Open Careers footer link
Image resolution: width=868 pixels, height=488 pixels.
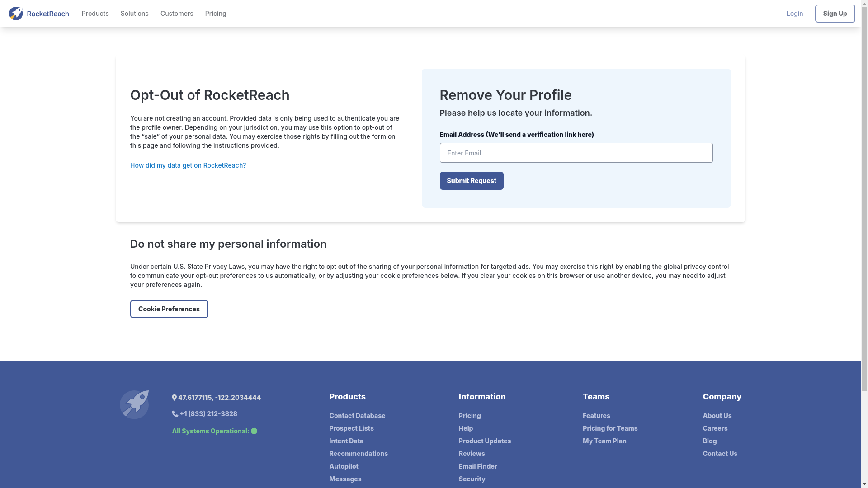[x=715, y=428]
